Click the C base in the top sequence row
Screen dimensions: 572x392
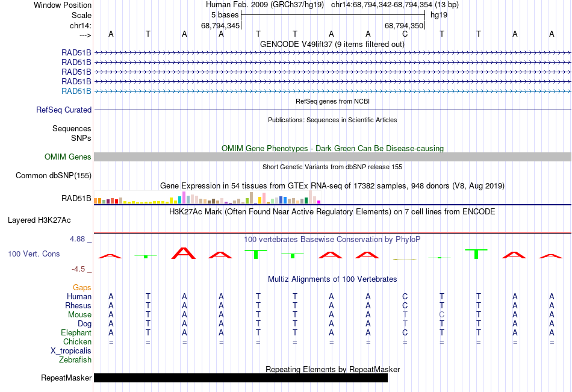coord(405,34)
